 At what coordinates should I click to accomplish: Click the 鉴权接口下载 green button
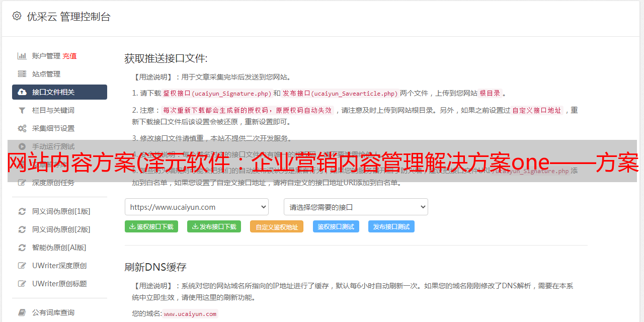point(151,226)
